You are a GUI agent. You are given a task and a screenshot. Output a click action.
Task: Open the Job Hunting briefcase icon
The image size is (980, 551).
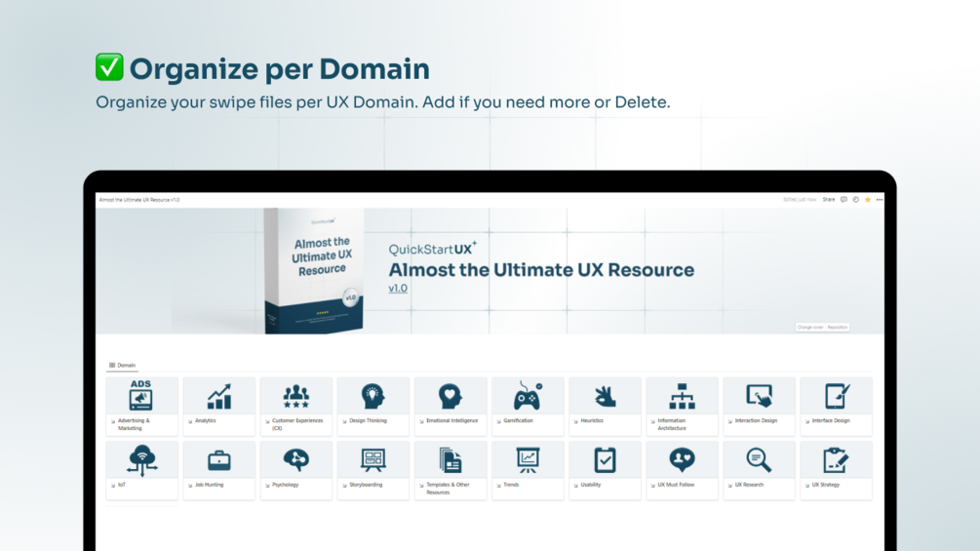218,461
